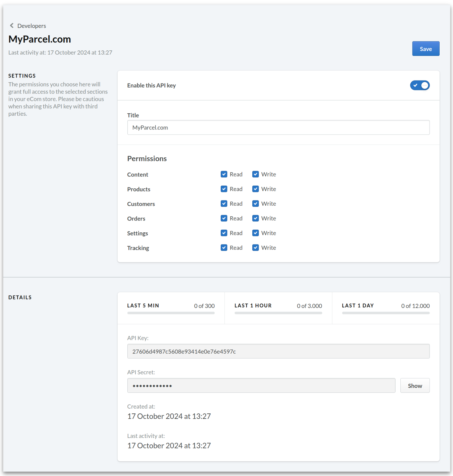Disable Tracking Write permission
This screenshot has width=453, height=476.
256,248
